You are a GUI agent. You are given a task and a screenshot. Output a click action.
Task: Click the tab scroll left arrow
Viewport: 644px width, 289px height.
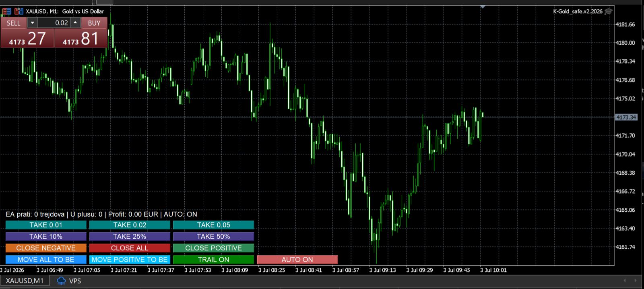pyautogui.click(x=625, y=281)
